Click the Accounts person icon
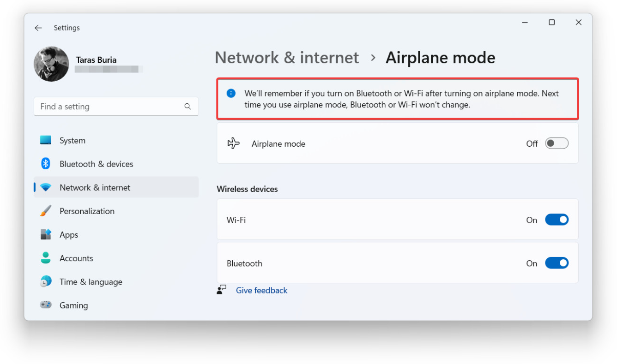 click(46, 258)
